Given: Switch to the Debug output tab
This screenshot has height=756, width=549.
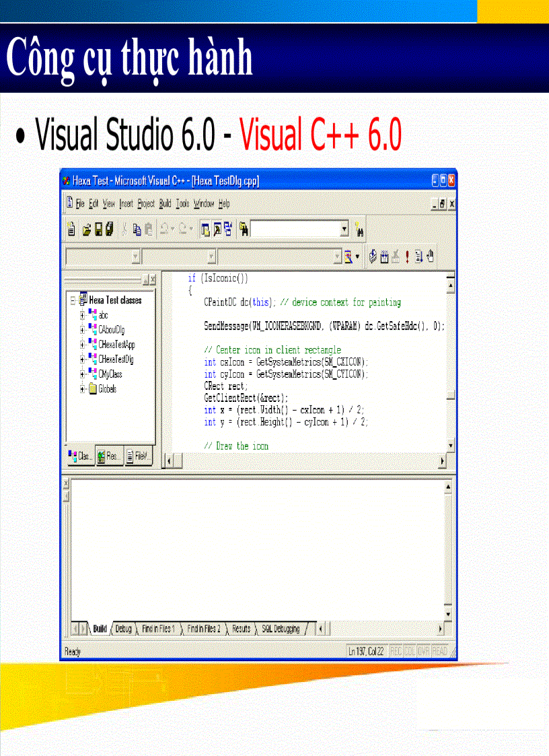Looking at the screenshot, I should (x=126, y=629).
